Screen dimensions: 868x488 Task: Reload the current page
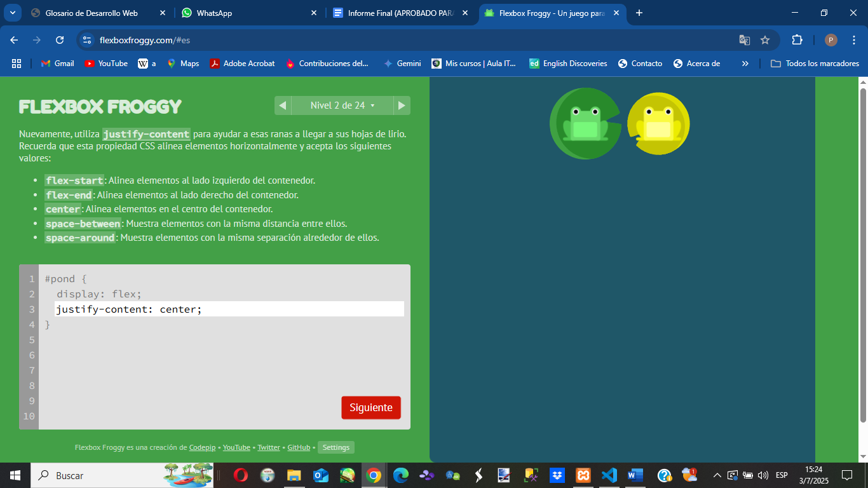click(x=60, y=40)
